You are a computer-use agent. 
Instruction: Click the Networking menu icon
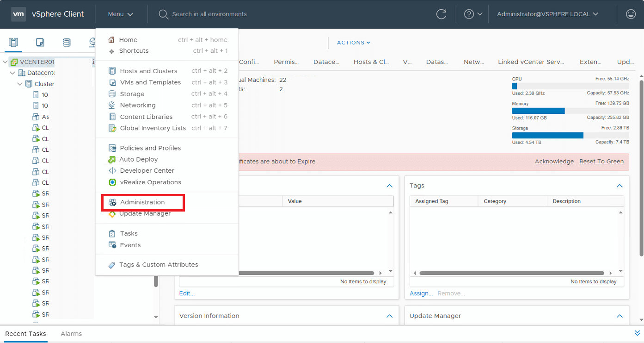[112, 105]
